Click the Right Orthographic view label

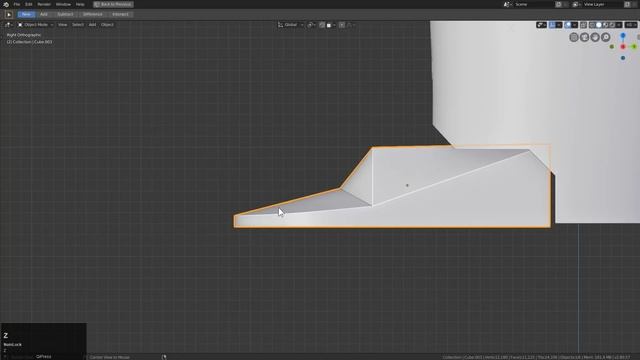(x=24, y=35)
